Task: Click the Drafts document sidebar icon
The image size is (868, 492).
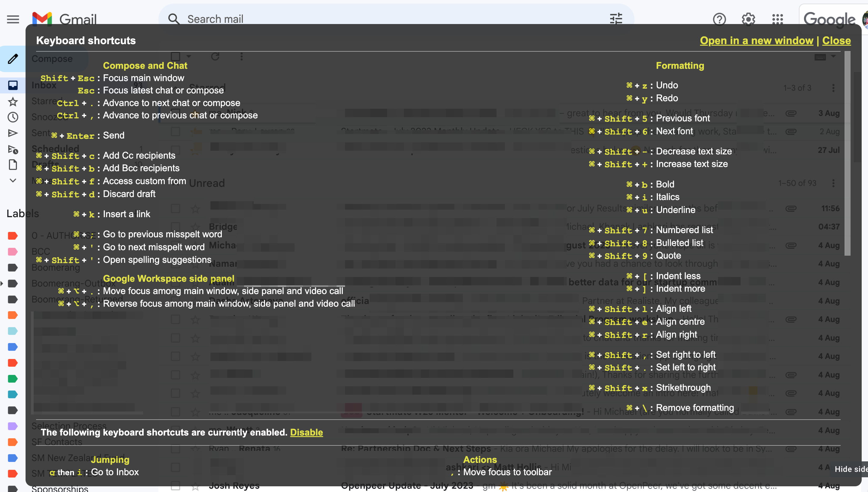Action: point(13,165)
